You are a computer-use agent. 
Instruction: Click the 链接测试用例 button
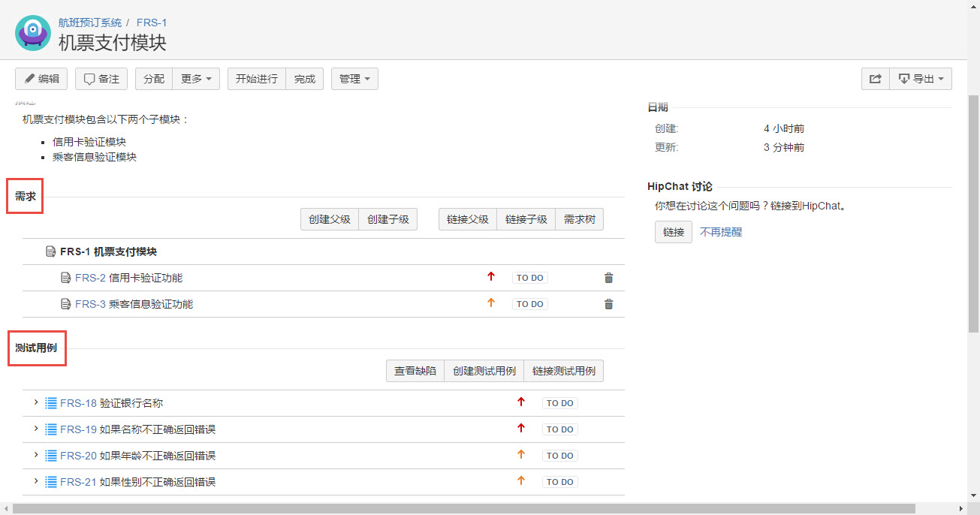tap(564, 371)
